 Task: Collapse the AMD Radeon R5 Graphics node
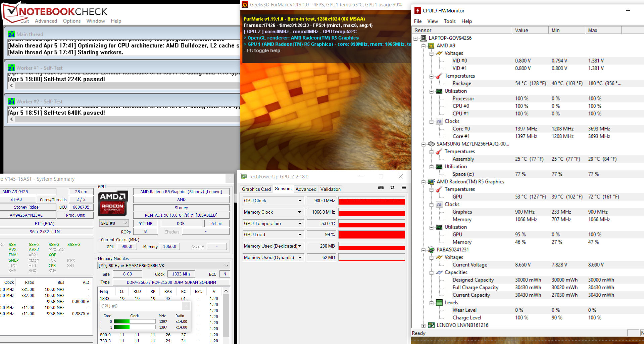click(424, 182)
